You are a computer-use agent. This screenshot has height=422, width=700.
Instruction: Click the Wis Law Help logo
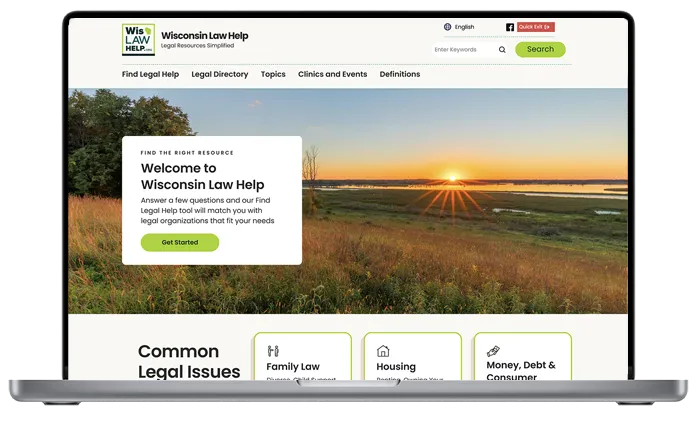coord(138,40)
